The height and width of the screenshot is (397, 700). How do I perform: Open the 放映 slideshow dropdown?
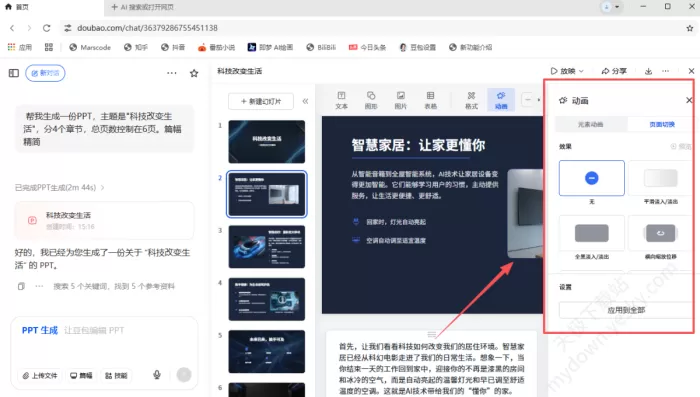tap(567, 71)
